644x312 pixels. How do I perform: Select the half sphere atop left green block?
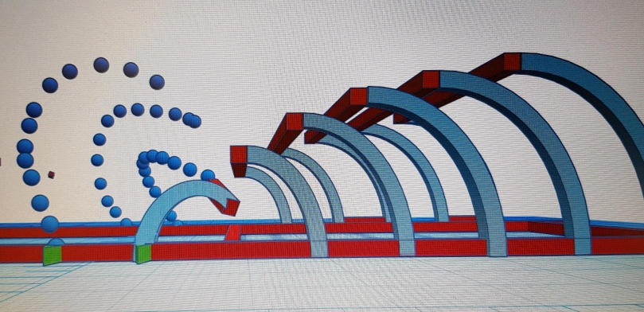[56, 242]
